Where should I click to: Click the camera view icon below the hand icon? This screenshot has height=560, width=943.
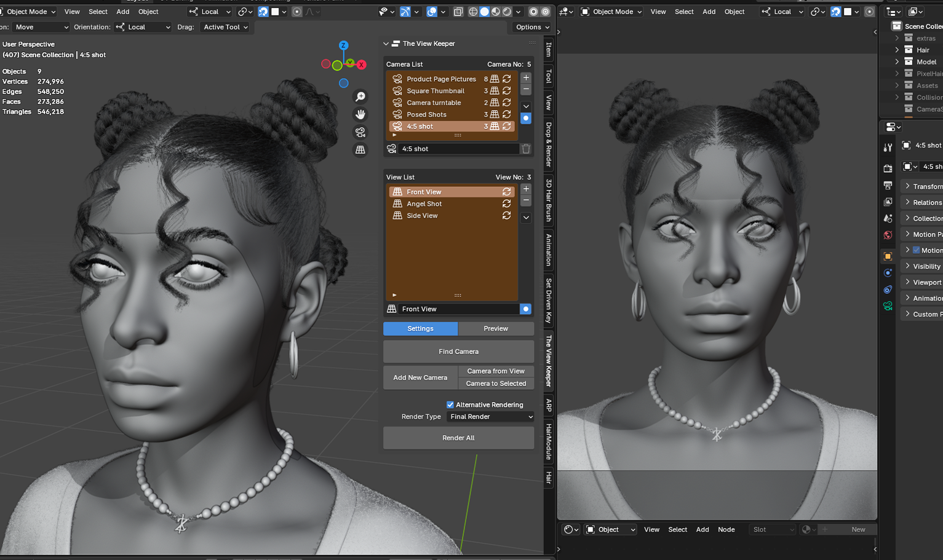coord(360,132)
